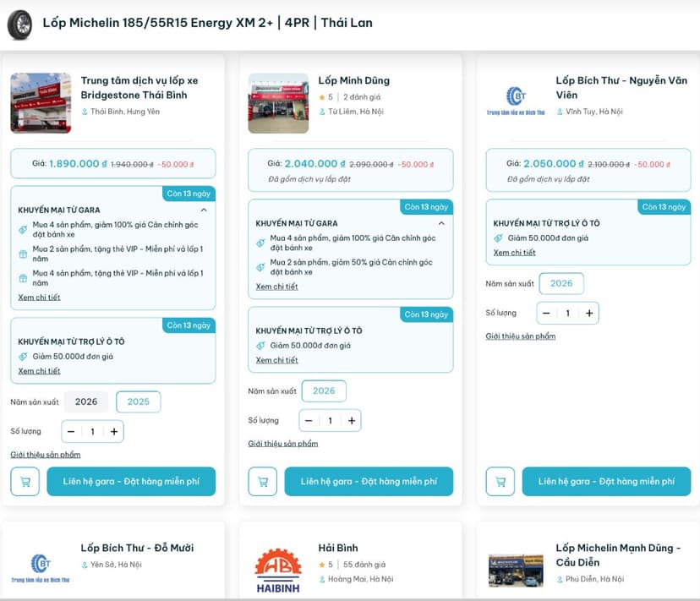Contact Bích Thư Nguyễn Văn Viên garage to order

pyautogui.click(x=606, y=481)
